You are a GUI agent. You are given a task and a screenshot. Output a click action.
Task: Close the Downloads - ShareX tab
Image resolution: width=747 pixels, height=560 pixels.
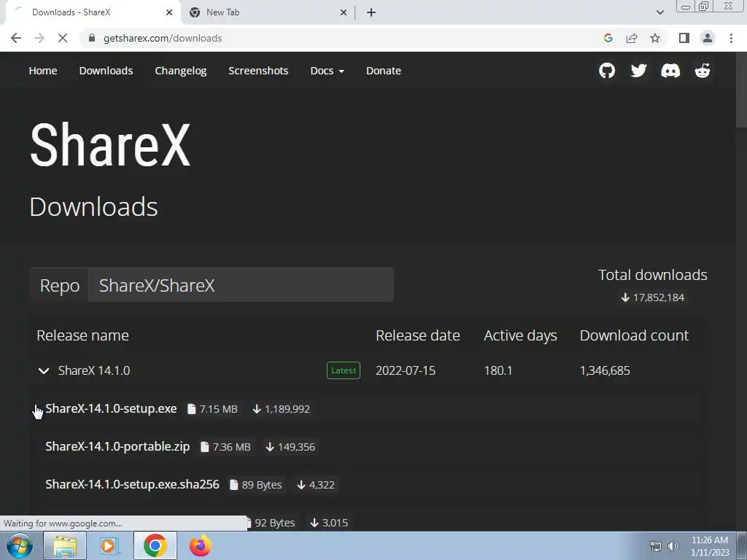pos(169,12)
